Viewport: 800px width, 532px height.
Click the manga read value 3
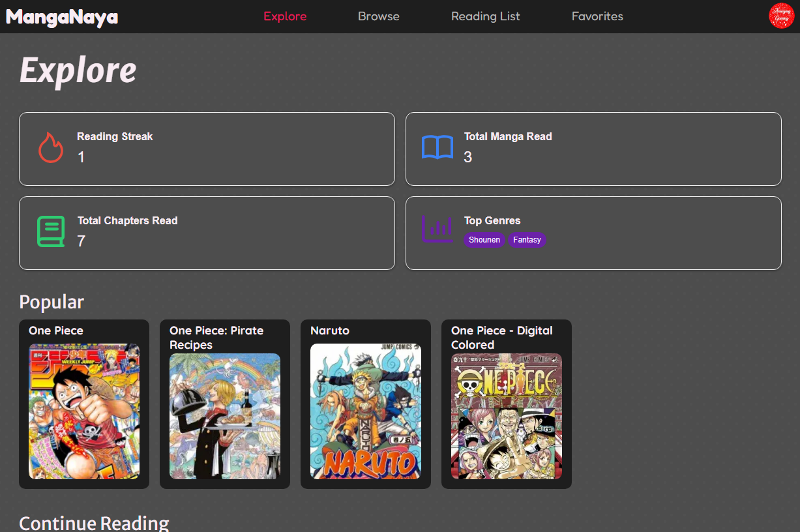[468, 157]
